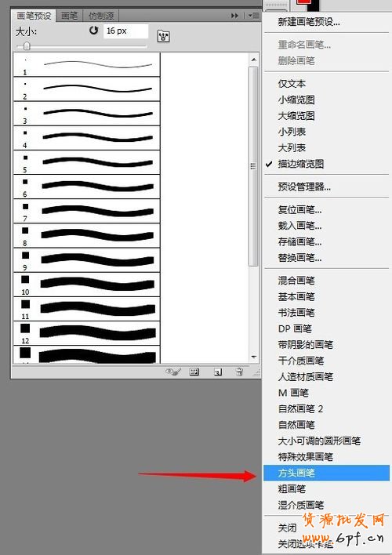Load the 自然画笔 2 brush set
Viewport: 392px width, 555px height.
coord(300,409)
